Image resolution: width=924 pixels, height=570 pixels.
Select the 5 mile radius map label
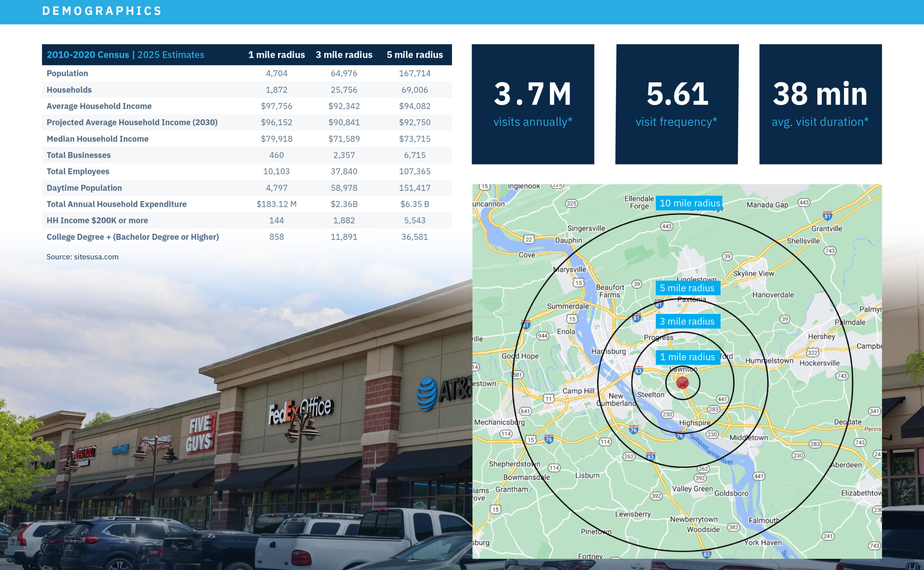687,288
